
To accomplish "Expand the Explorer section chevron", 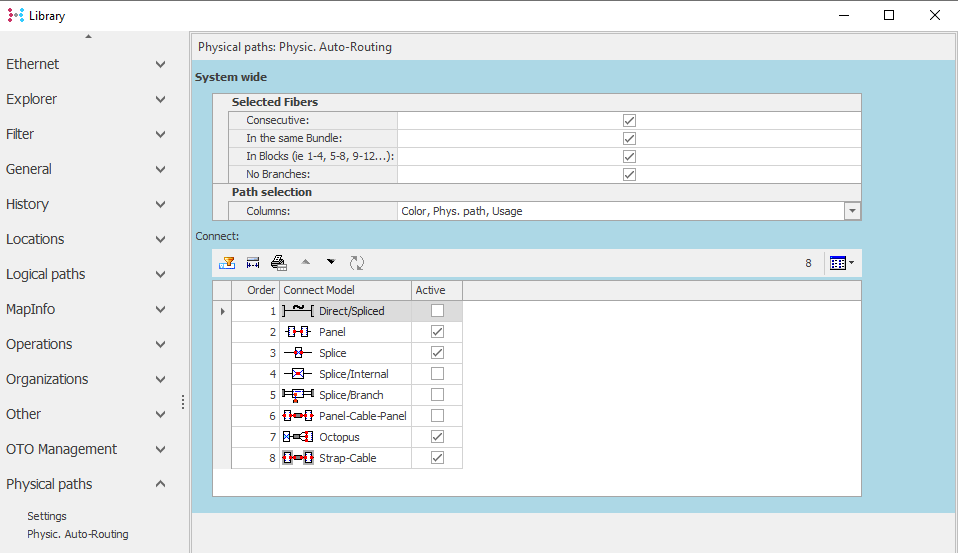I will (160, 99).
